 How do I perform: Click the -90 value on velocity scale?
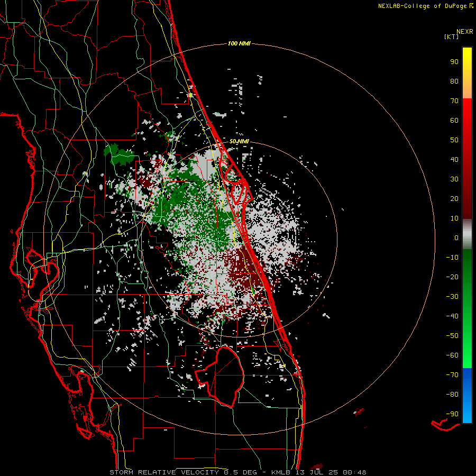[452, 414]
